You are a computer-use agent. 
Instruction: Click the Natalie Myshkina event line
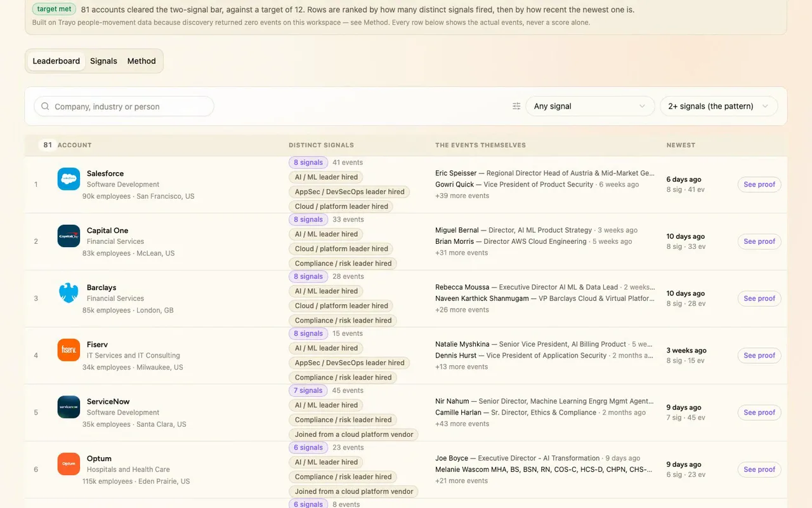(x=544, y=344)
